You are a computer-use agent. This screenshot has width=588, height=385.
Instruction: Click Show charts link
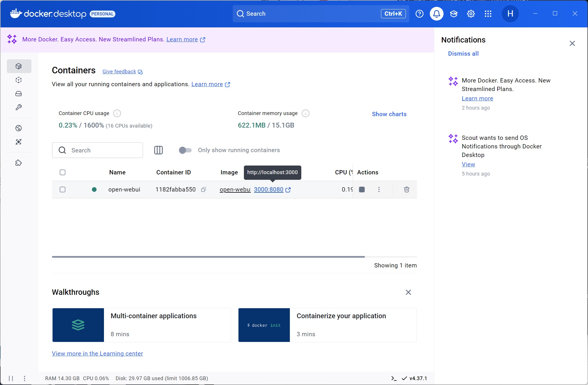[x=389, y=114]
